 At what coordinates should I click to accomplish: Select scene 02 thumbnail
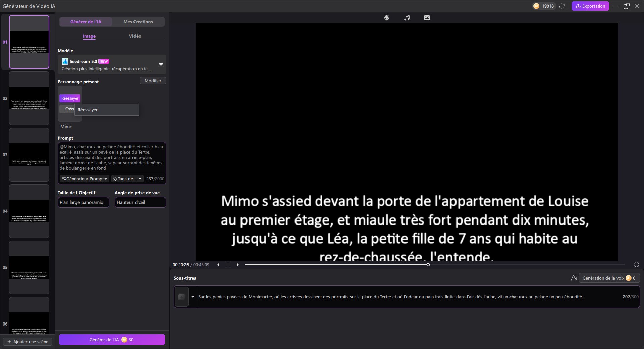[x=29, y=98]
